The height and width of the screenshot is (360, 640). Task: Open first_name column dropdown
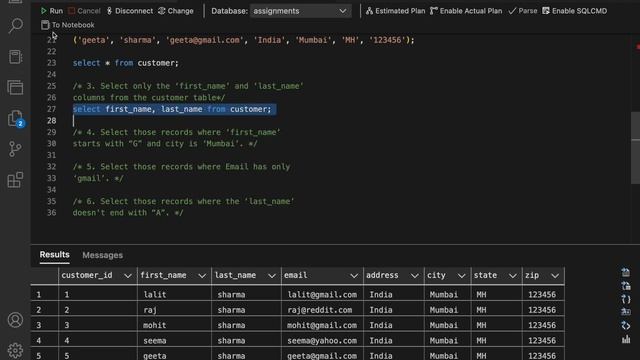(202, 276)
